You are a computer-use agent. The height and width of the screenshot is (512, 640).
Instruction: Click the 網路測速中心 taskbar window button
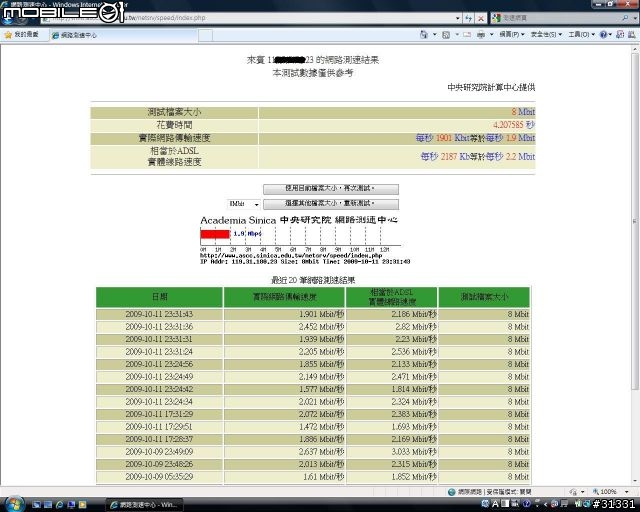(144, 505)
